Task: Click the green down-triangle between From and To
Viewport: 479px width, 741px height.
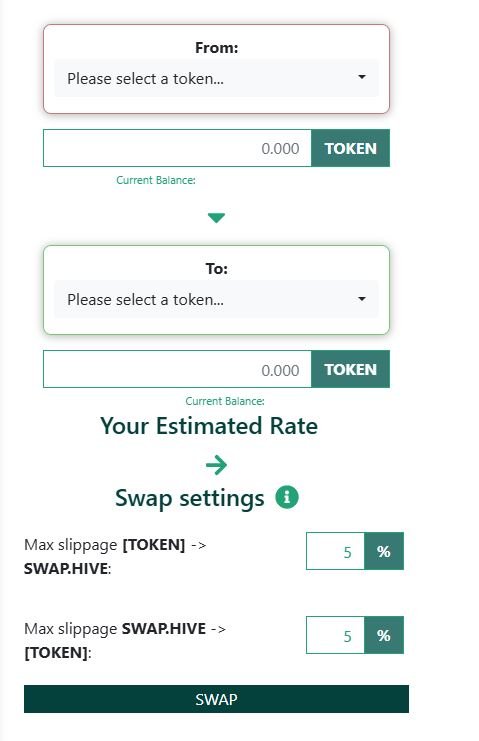Action: tap(216, 218)
